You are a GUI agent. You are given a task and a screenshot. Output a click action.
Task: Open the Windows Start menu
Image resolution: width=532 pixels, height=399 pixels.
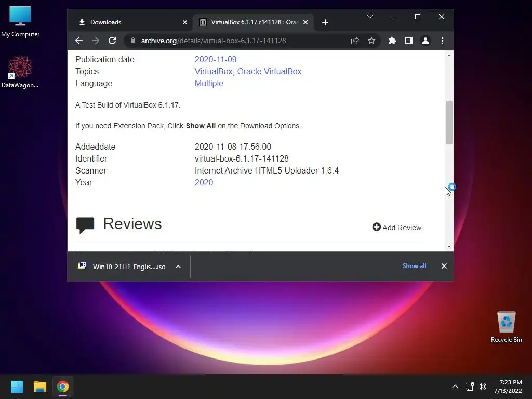point(17,387)
